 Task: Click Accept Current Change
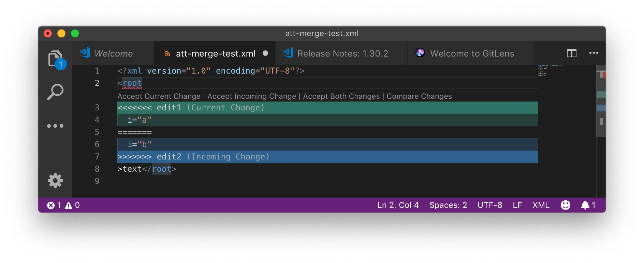[x=159, y=96]
